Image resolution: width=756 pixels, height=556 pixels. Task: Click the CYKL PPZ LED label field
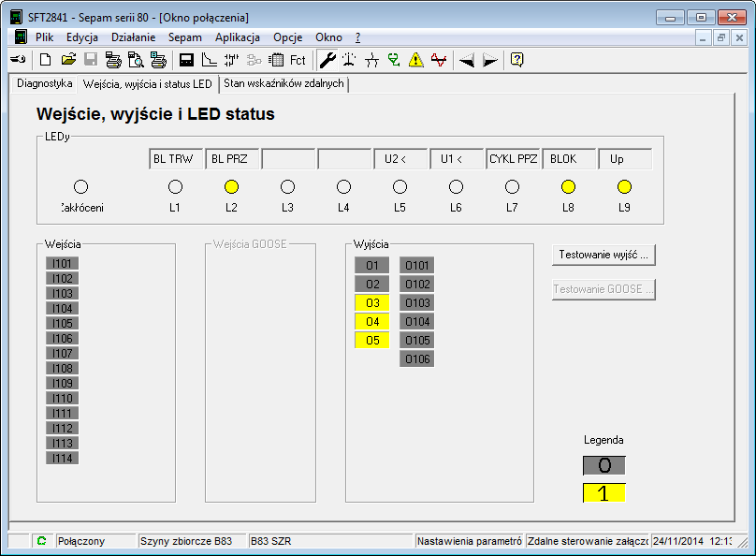pos(513,158)
